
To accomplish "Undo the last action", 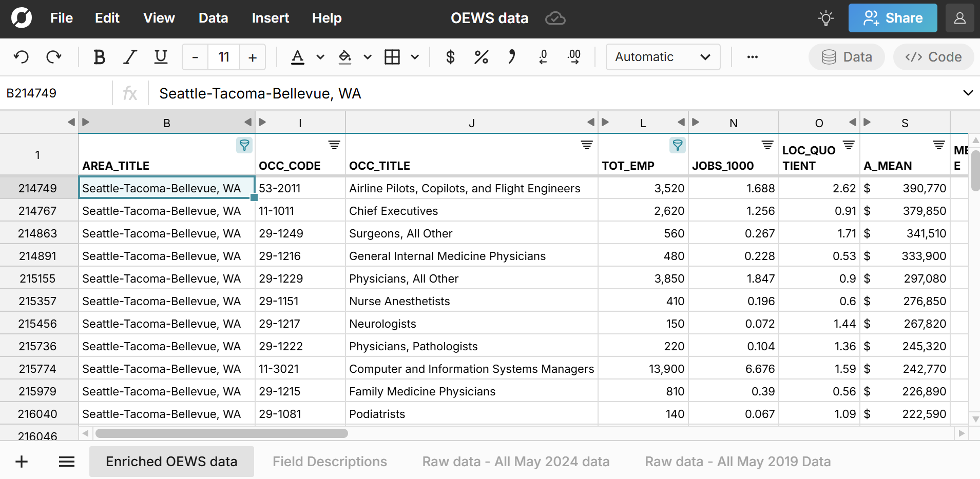I will coord(21,57).
